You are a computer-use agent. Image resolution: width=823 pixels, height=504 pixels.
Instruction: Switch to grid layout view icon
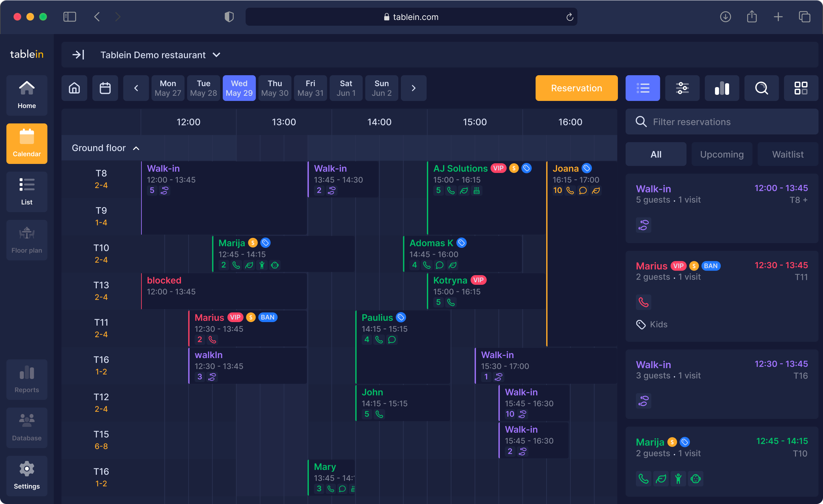point(800,88)
